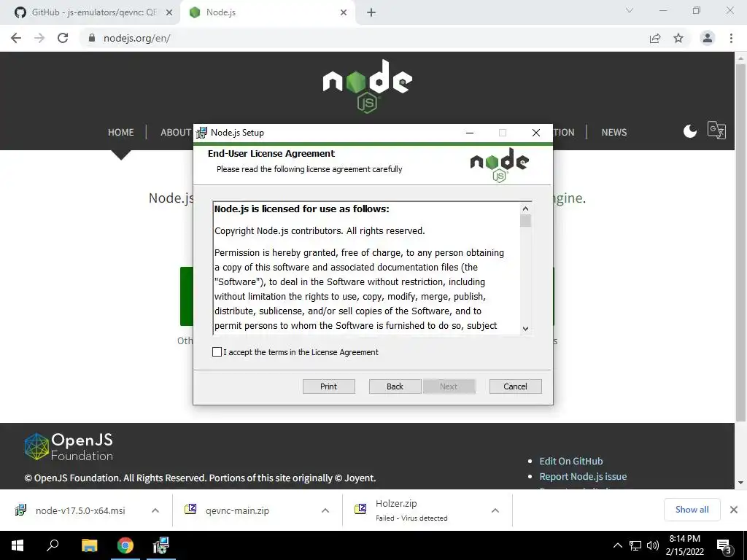
Task: Open Report Node.js issue link
Action: pyautogui.click(x=583, y=476)
